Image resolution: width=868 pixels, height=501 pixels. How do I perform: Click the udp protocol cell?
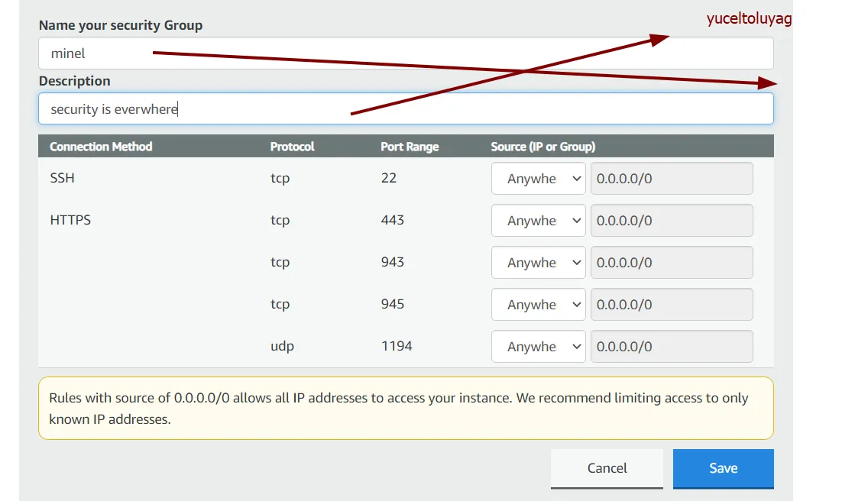click(282, 347)
